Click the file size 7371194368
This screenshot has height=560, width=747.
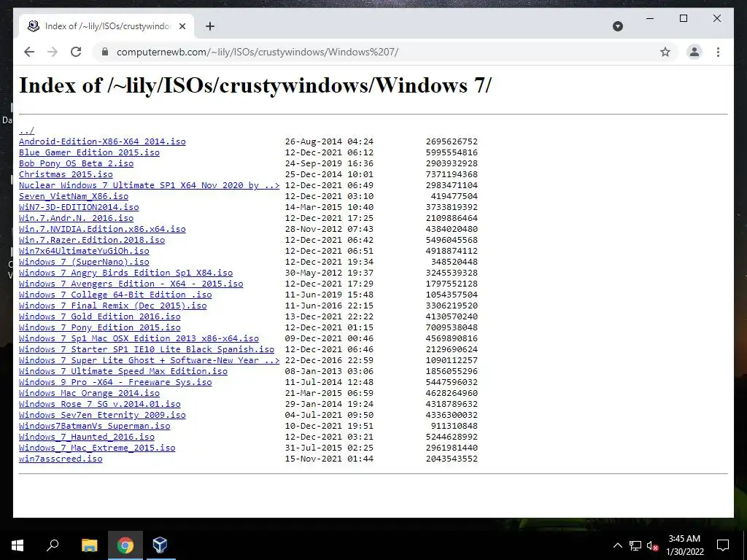tap(452, 174)
